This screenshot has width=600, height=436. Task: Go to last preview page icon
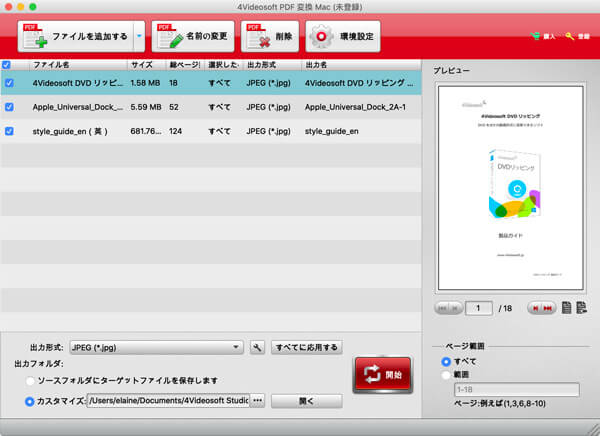(x=548, y=308)
